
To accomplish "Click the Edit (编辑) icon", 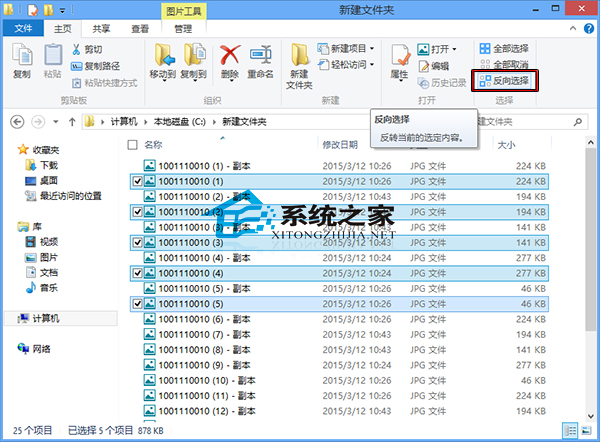I will coord(423,66).
